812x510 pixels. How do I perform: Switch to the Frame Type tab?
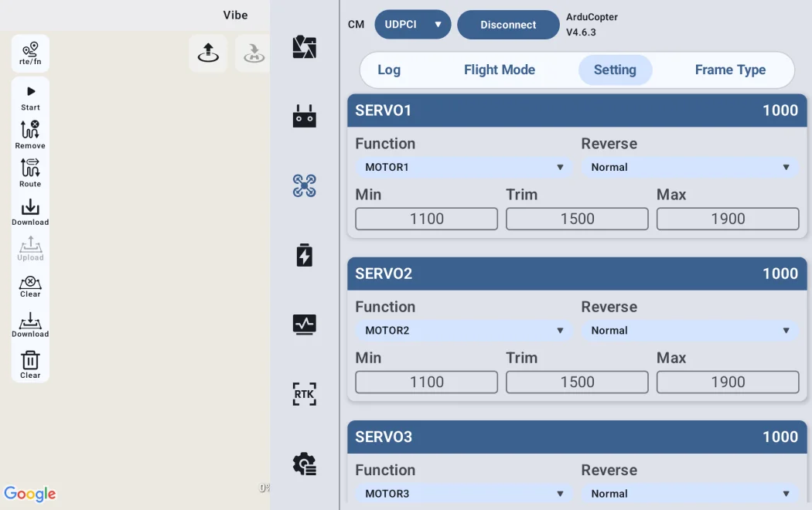coord(730,70)
